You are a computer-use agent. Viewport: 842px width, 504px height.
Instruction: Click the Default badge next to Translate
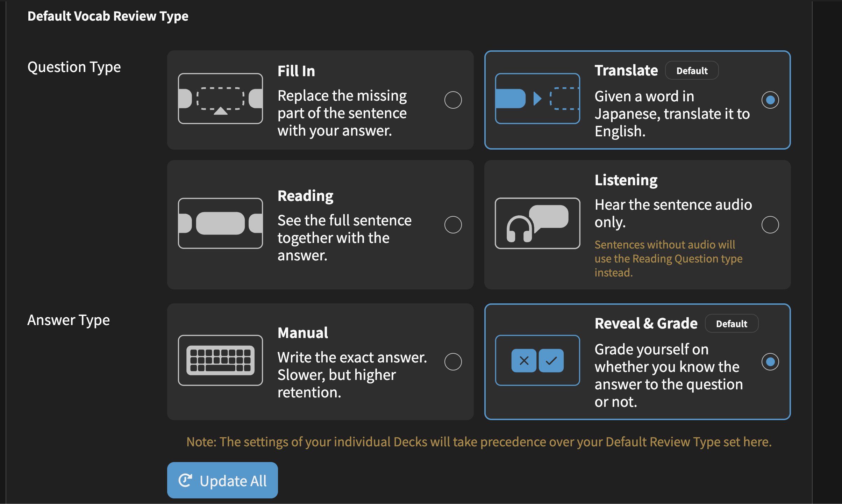[692, 71]
